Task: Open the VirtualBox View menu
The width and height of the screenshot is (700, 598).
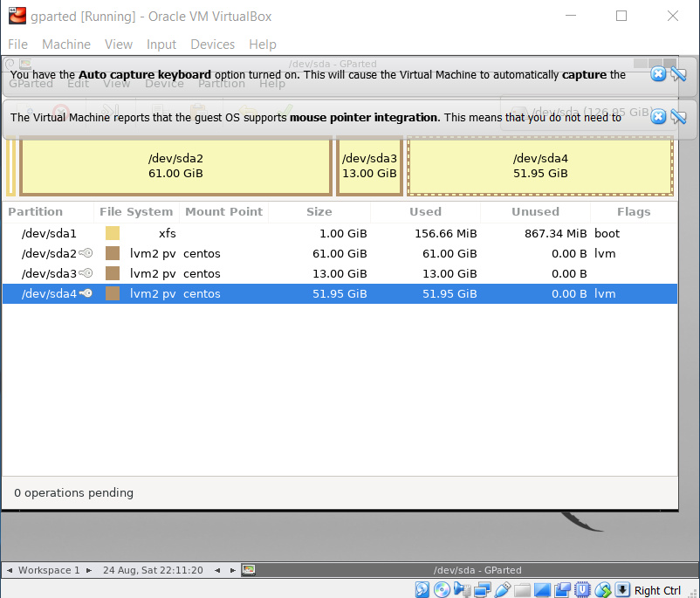Action: pyautogui.click(x=119, y=45)
